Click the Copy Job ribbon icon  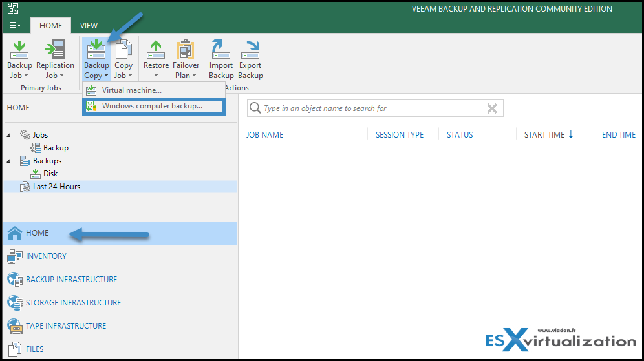123,50
